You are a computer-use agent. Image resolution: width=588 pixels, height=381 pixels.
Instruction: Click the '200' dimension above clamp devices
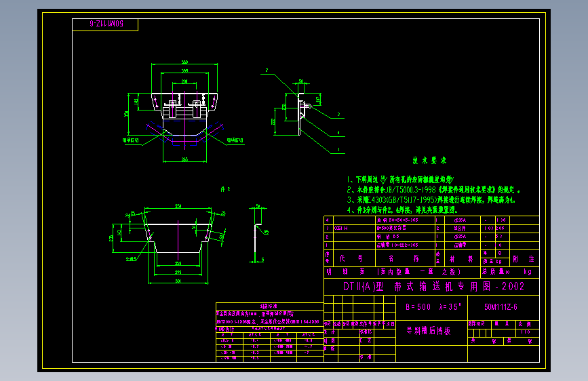pyautogui.click(x=184, y=81)
